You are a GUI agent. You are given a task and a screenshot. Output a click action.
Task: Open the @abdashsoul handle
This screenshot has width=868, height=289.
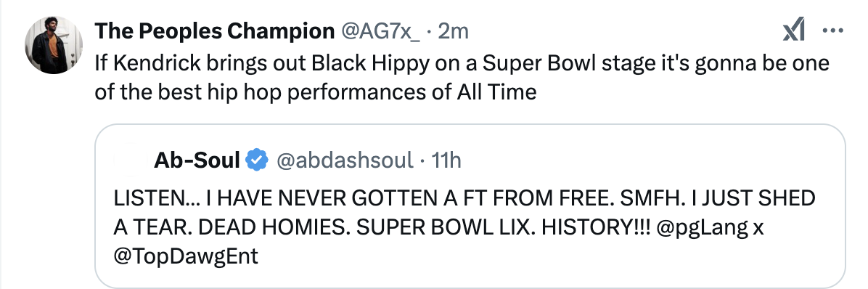[x=344, y=160]
